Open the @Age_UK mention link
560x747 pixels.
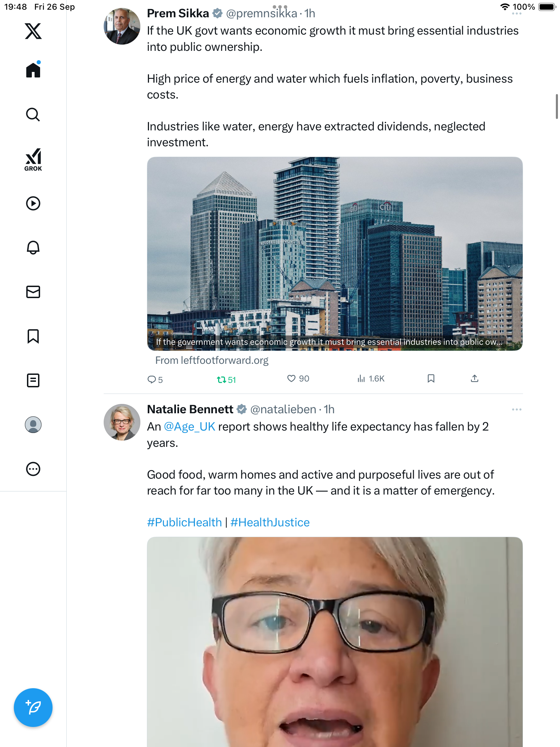click(x=189, y=427)
